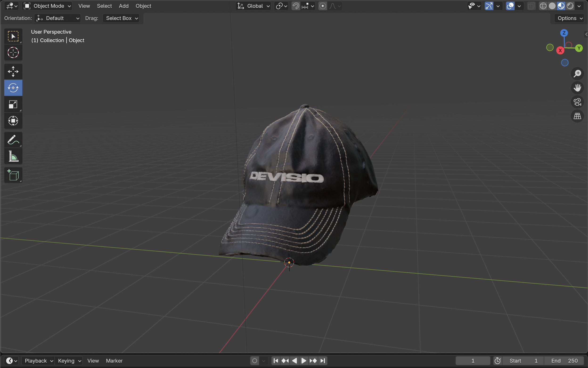Click the End frame 250 field
The width and height of the screenshot is (588, 368).
564,361
